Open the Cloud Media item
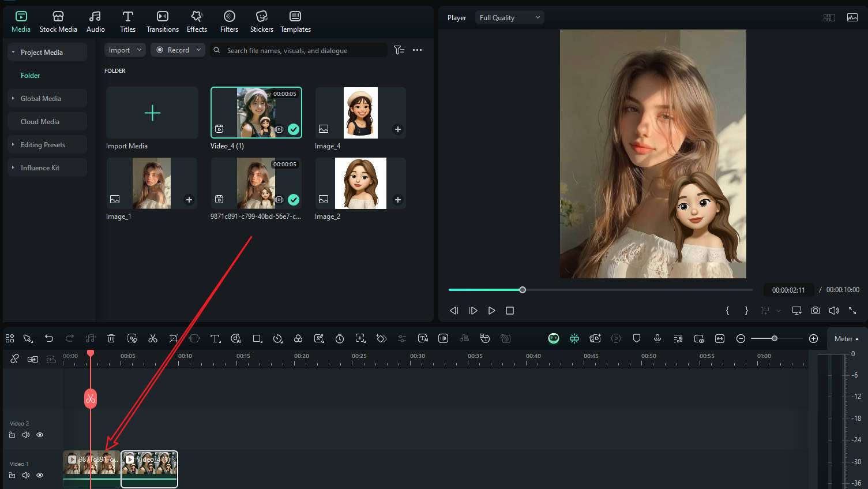Screen dimensions: 868x489 pos(48,121)
